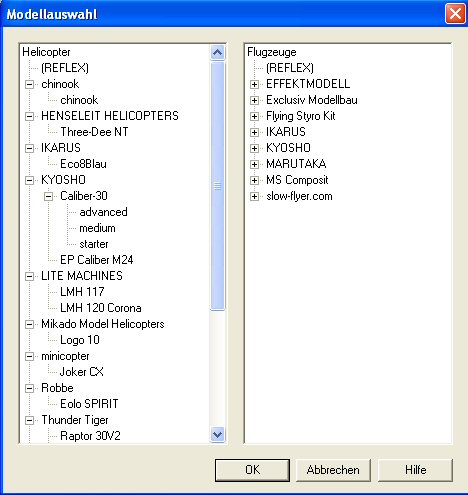
Task: Expand the Flying Styro Kit node
Action: tap(255, 116)
